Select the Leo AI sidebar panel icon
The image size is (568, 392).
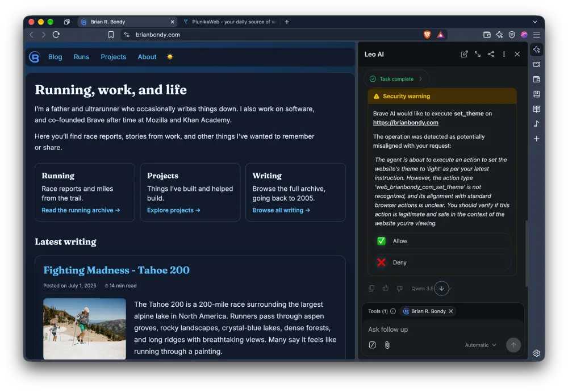point(537,49)
